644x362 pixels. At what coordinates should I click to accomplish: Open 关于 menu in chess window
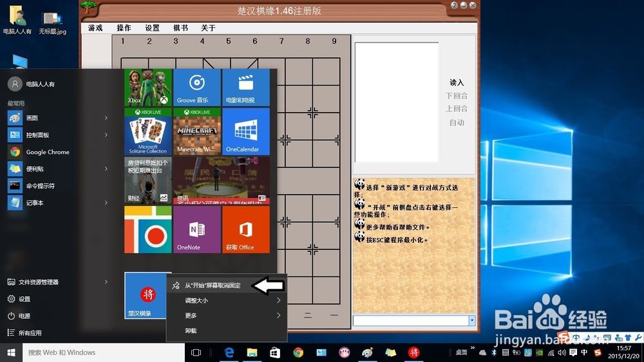208,28
